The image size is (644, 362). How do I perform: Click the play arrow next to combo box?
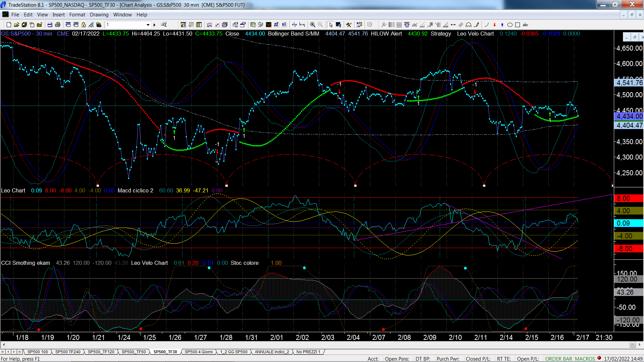click(x=155, y=24)
